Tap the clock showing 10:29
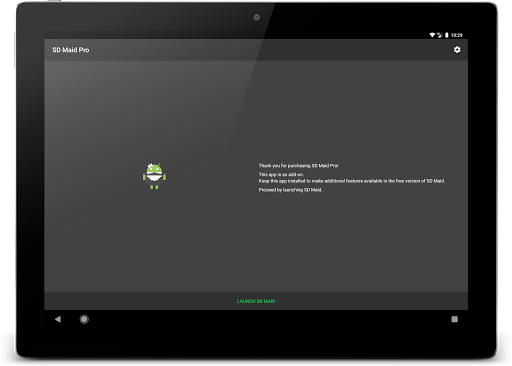The height and width of the screenshot is (366, 512). pos(457,35)
